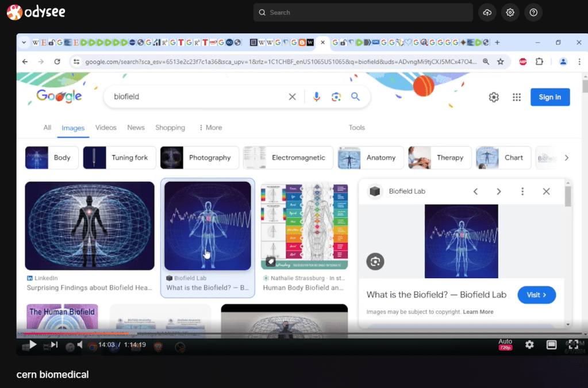Click the Visit button for Biofield Lab
Screen dimensions: 588x388
[536, 295]
